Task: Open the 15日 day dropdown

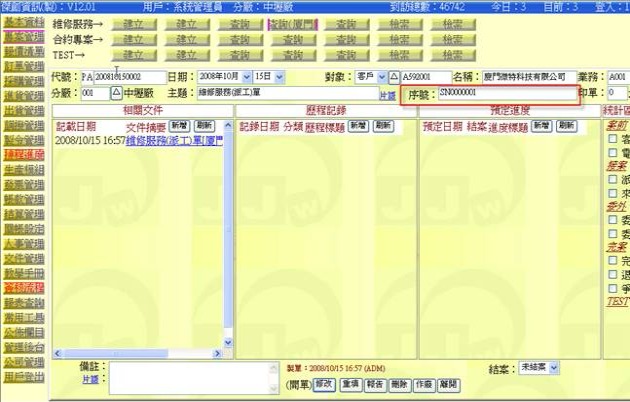Action: [269, 77]
